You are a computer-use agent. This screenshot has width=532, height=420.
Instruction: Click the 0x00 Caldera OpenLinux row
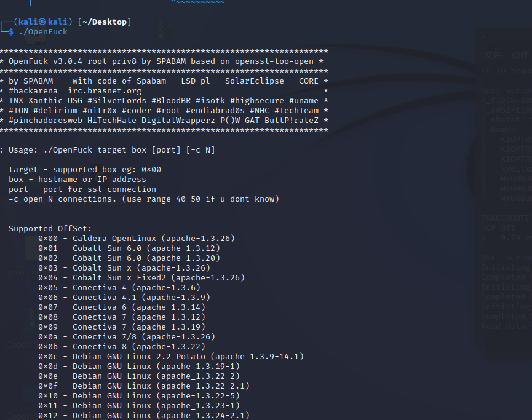pyautogui.click(x=137, y=239)
